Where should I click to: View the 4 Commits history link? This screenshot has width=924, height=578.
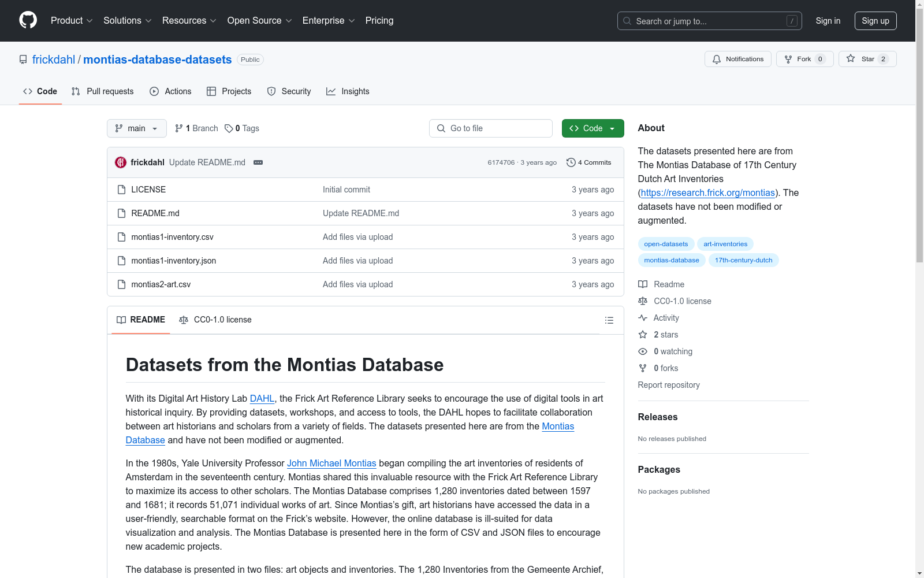tap(589, 162)
